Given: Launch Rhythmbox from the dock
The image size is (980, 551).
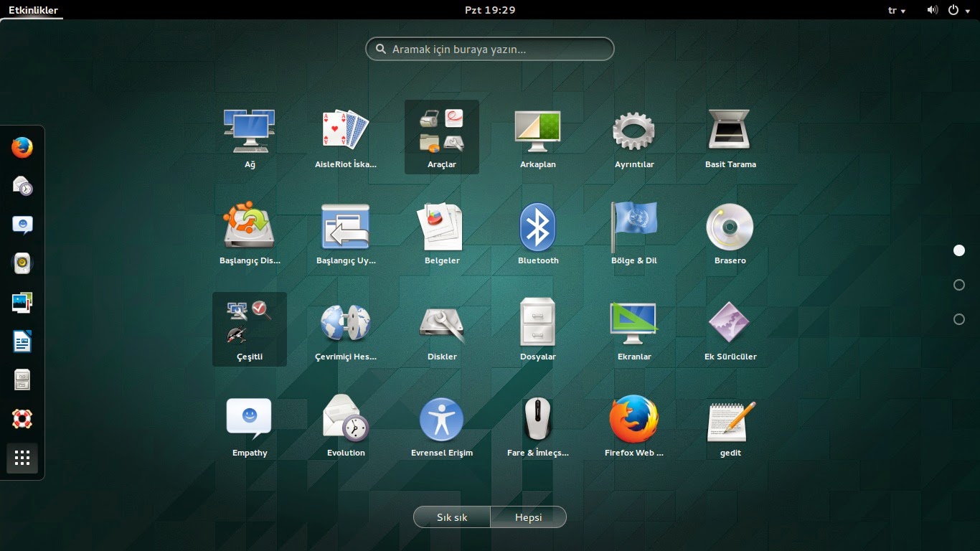Looking at the screenshot, I should click(x=22, y=263).
